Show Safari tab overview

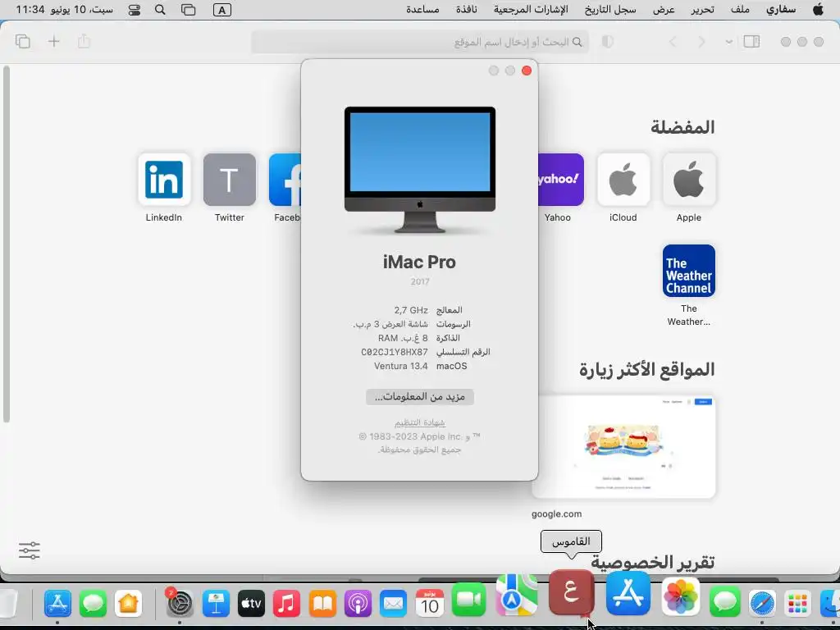tap(22, 41)
